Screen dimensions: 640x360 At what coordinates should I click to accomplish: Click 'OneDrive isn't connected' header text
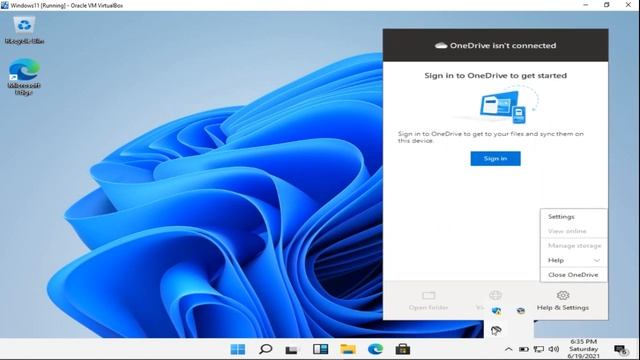[503, 46]
